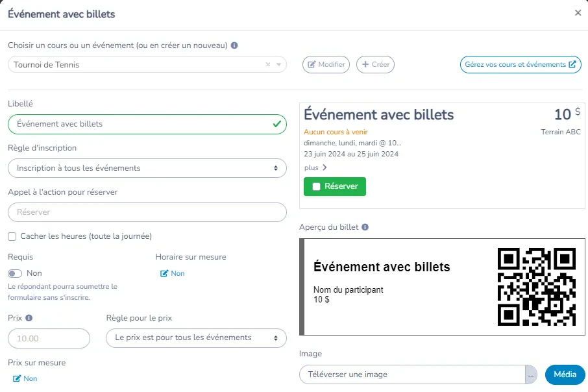588x392 pixels.
Task: Click the browse ellipsis button for image
Action: pyautogui.click(x=531, y=374)
